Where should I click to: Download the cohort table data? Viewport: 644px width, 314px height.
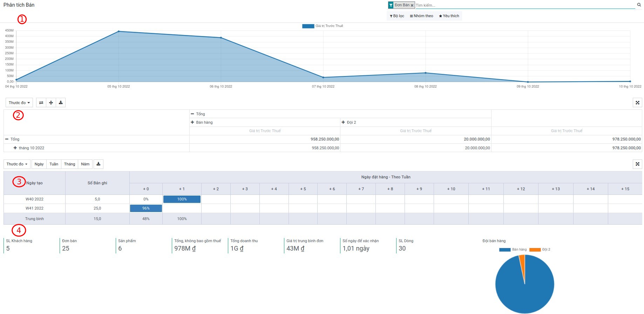click(99, 164)
